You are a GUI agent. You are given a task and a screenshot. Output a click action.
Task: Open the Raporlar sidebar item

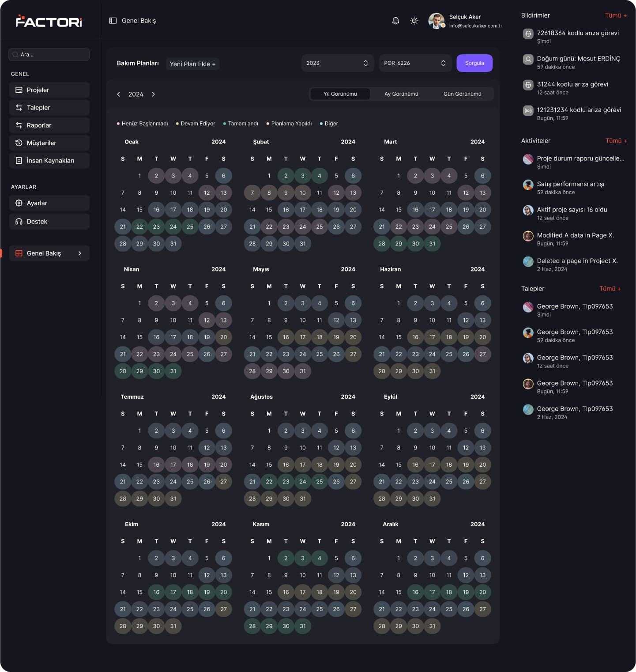49,125
